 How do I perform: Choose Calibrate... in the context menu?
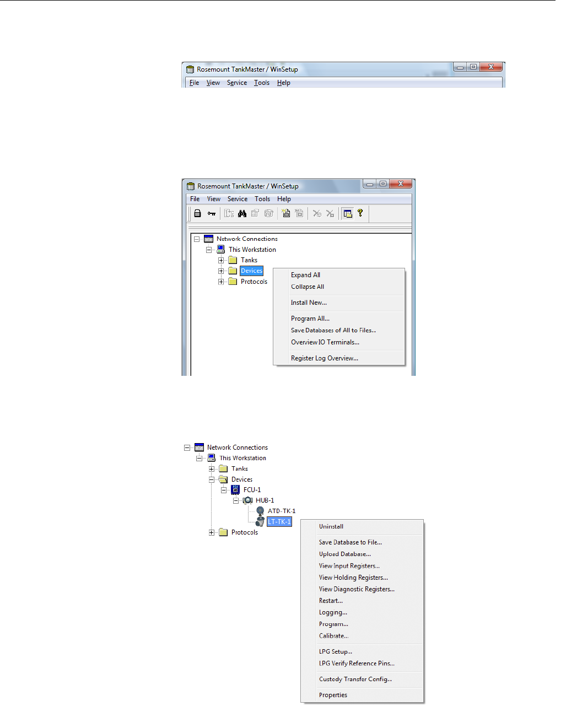tap(362, 636)
